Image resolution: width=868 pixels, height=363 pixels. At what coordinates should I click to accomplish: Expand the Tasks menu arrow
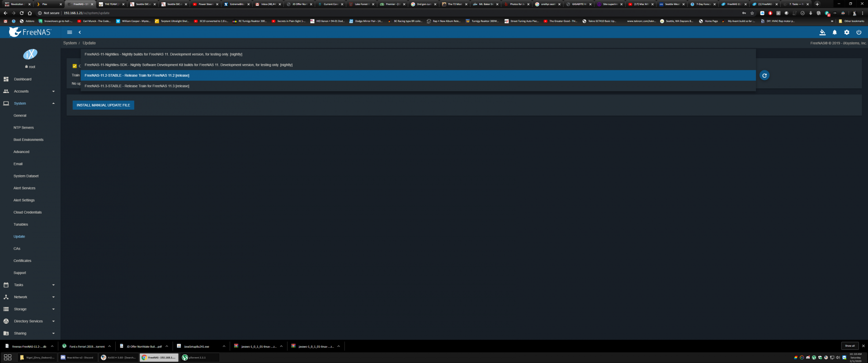pos(53,285)
